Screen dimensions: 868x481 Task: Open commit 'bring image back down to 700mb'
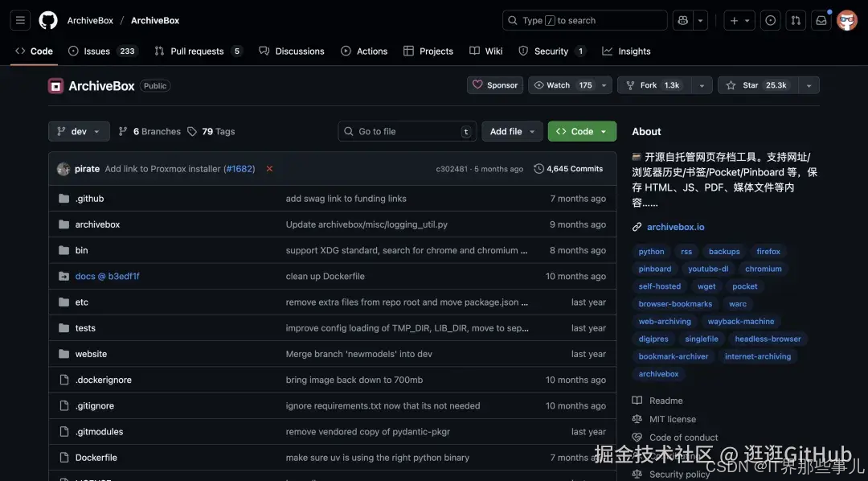click(354, 380)
